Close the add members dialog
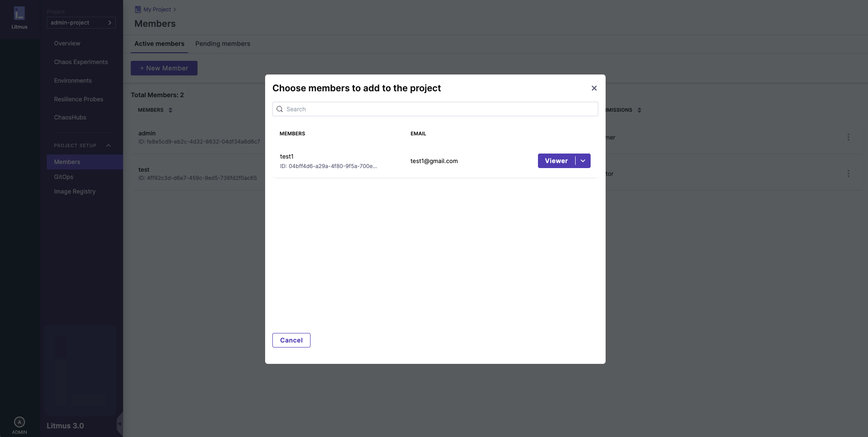 594,88
